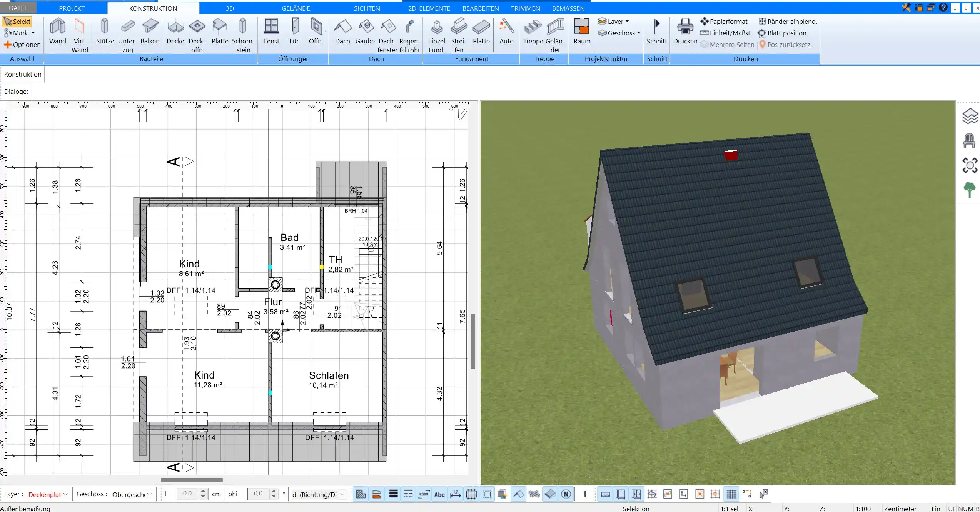Click Papierformat in the Drucken group
The height and width of the screenshot is (512, 980).
724,22
